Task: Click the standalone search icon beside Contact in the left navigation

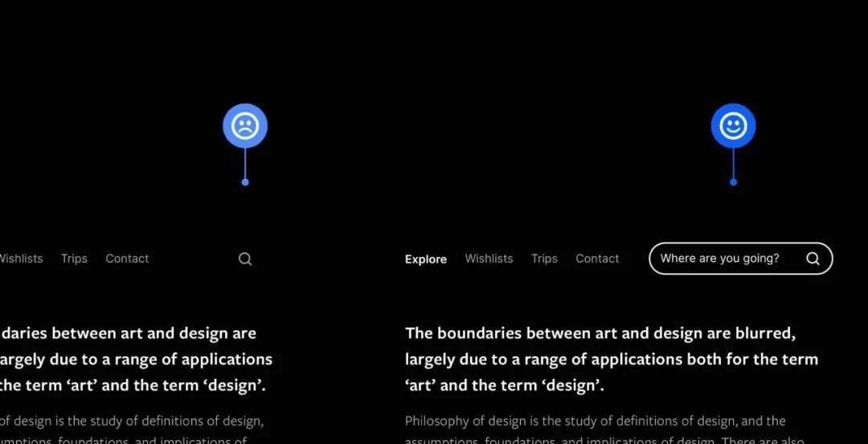Action: 245,259
